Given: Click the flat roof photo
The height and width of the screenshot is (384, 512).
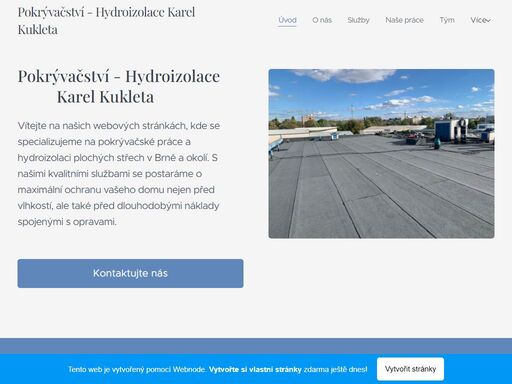Looking at the screenshot, I should (381, 154).
